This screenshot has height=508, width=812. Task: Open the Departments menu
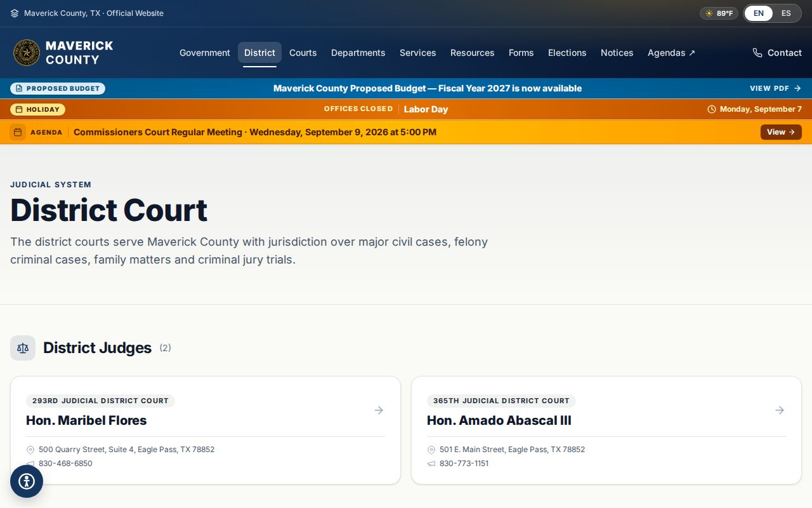[x=358, y=53]
